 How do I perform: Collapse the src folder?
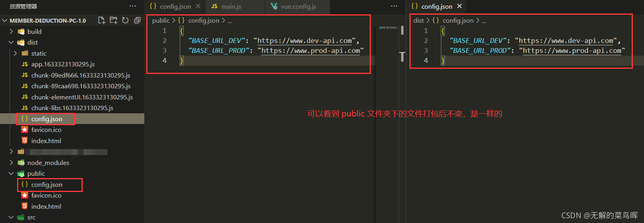[x=11, y=217]
